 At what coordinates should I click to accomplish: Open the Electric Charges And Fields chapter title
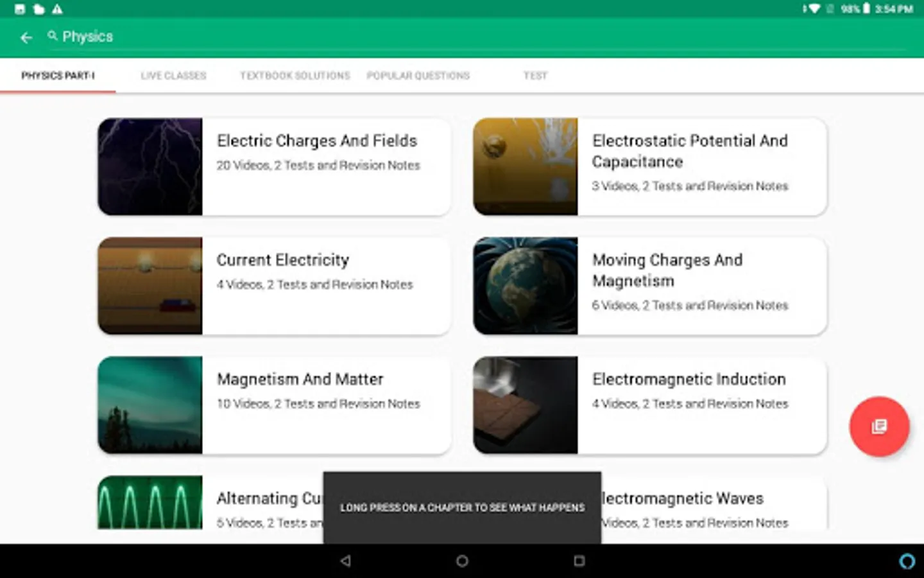(317, 141)
